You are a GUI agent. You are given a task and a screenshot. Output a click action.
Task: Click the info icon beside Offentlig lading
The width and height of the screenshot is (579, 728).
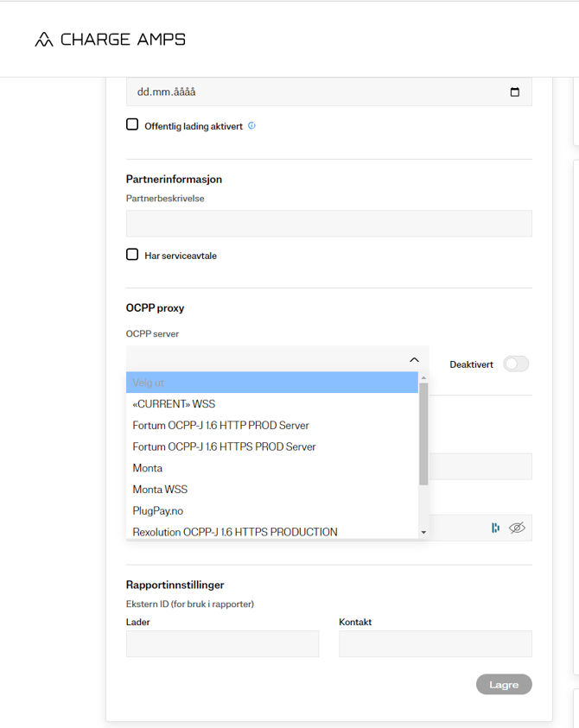click(x=251, y=125)
